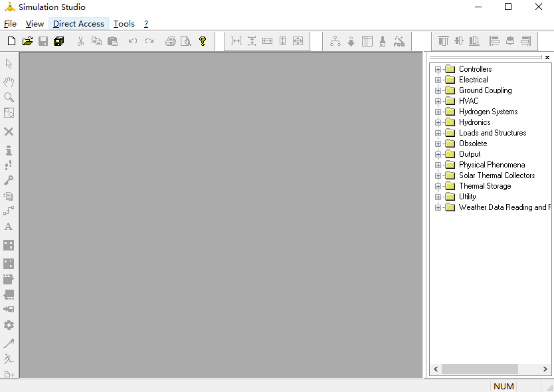
Task: Click the print preview icon
Action: (x=186, y=41)
